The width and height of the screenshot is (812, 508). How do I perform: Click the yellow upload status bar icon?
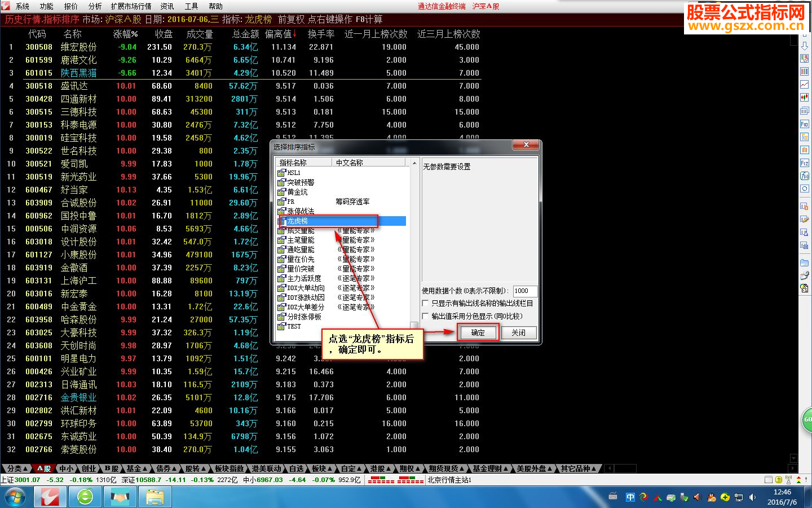click(x=779, y=480)
